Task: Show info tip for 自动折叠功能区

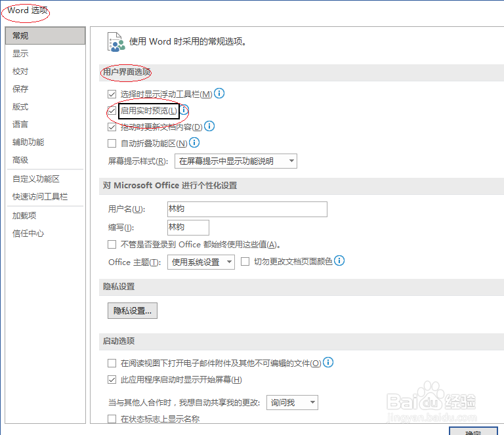Action: click(x=194, y=142)
